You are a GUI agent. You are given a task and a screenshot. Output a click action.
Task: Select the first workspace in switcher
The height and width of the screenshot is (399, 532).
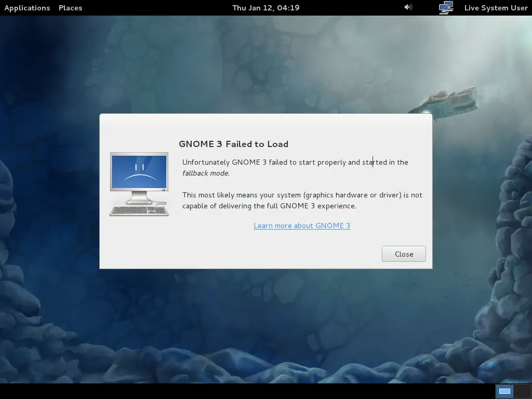(504, 391)
